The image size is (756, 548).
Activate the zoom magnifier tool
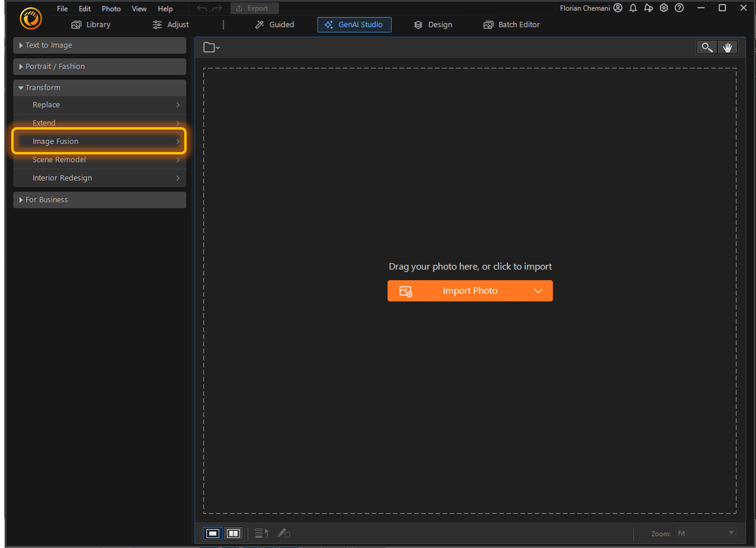(706, 47)
